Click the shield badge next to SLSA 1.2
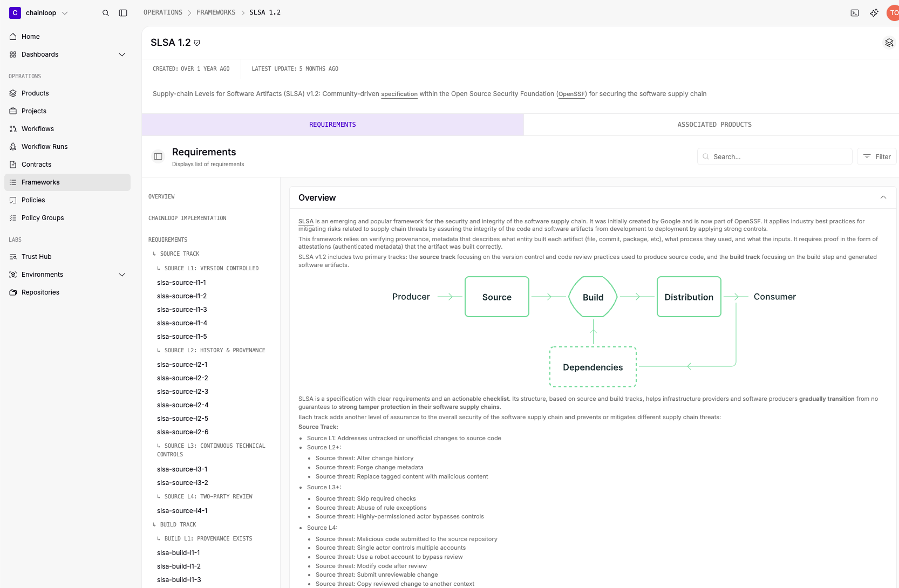899x588 pixels. [x=197, y=43]
